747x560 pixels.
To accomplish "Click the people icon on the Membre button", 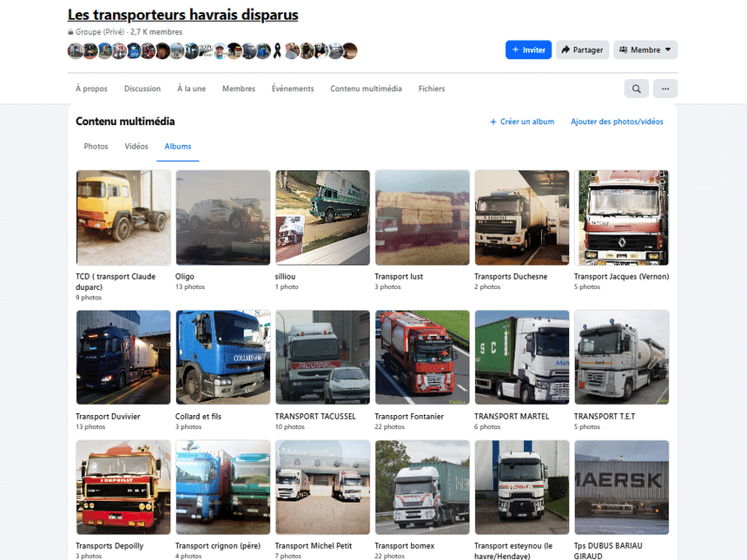I will tap(624, 50).
